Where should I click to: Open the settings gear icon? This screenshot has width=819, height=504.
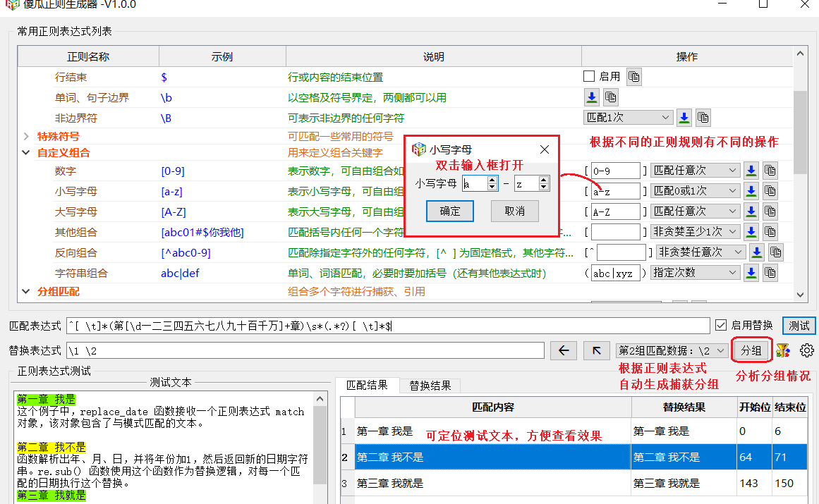[805, 350]
